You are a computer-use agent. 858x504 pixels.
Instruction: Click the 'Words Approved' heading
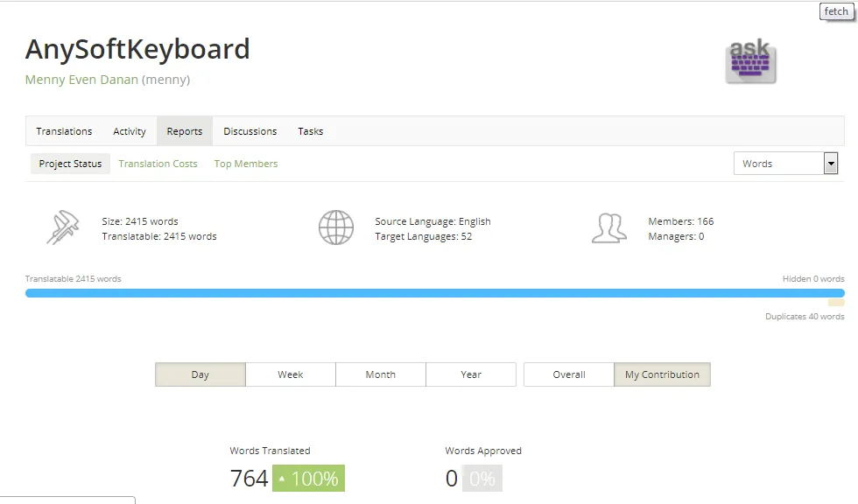coord(483,451)
